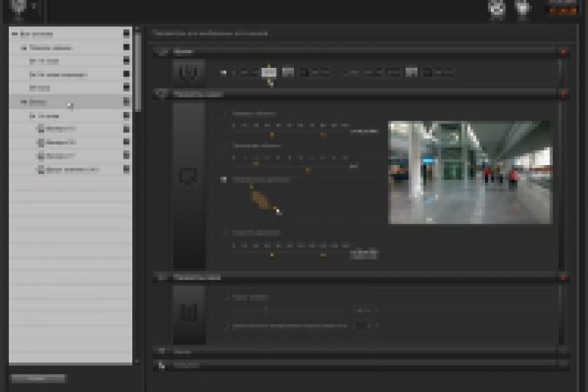Click the slider track in the third section
Viewport: 588px width, 392px height.
288,310
